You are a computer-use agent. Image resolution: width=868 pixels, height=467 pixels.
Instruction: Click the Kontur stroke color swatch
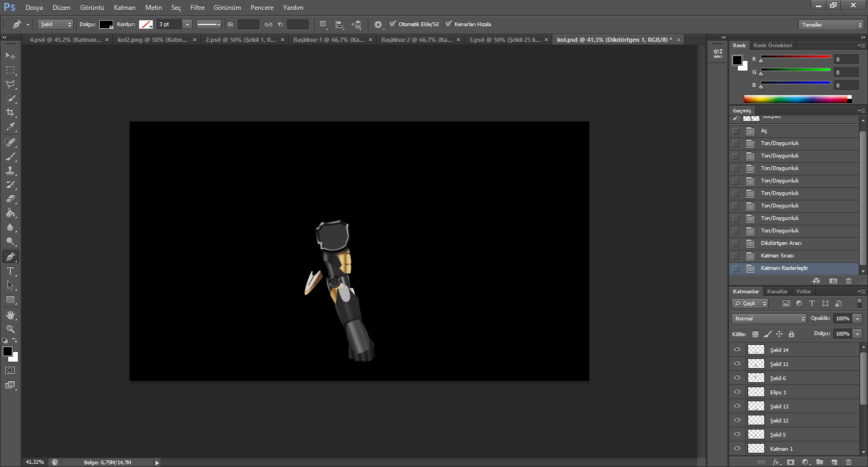[x=146, y=24]
